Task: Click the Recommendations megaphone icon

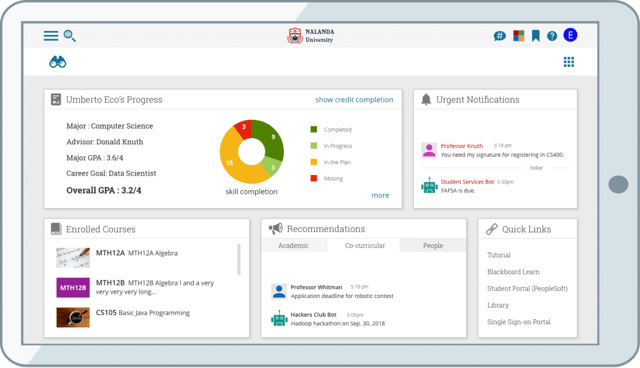Action: click(x=276, y=228)
